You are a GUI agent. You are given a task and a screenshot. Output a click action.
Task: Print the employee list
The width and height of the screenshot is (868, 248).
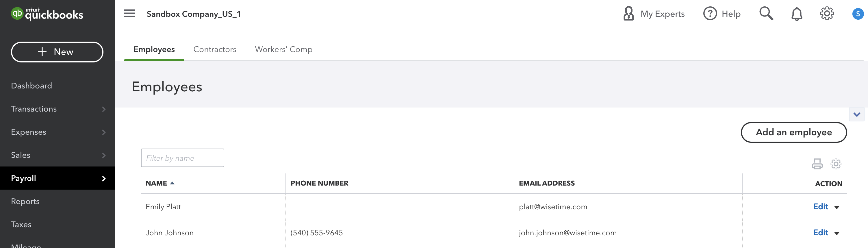click(x=817, y=164)
